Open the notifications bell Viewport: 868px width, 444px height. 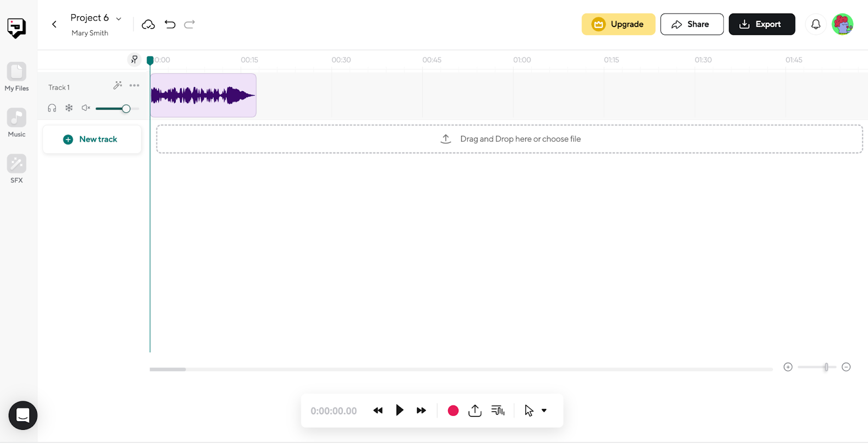(x=815, y=24)
